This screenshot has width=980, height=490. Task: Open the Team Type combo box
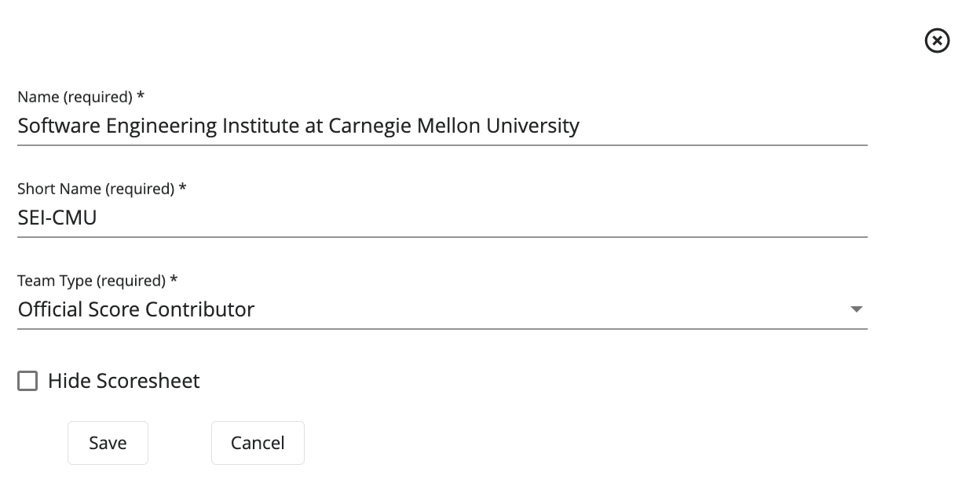(441, 309)
